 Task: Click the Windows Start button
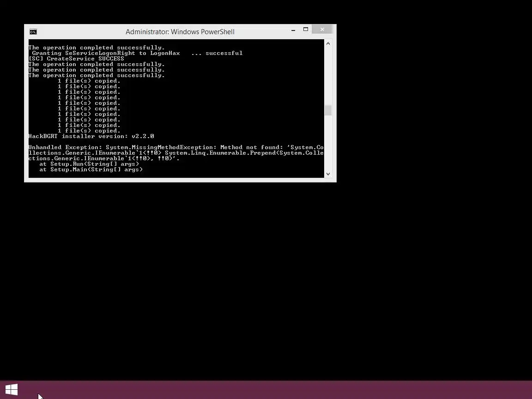pos(12,389)
